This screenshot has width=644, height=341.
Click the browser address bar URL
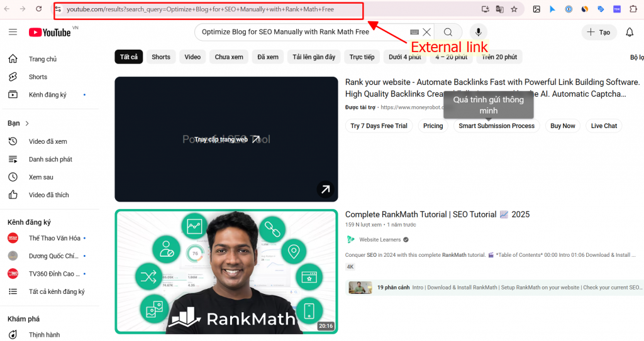(200, 9)
